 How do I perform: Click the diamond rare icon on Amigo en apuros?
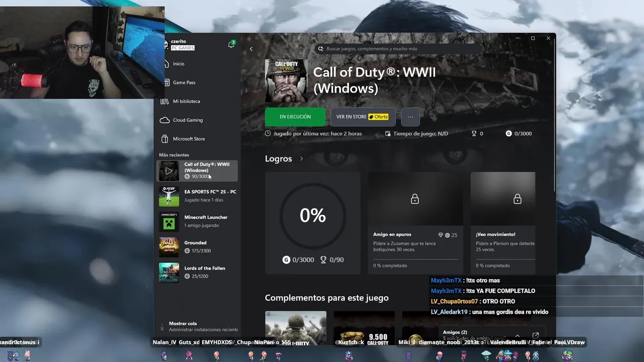coord(441,235)
